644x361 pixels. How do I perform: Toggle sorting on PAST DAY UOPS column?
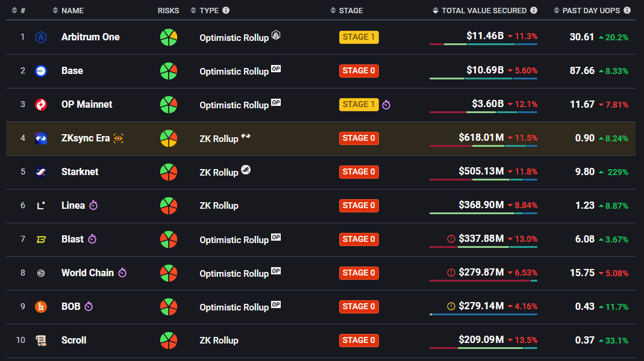557,10
